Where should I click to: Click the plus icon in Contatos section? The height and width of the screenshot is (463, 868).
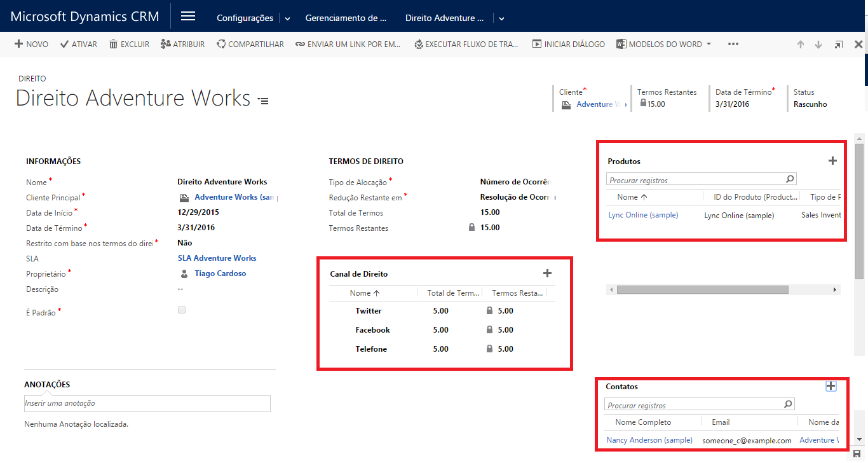(831, 385)
